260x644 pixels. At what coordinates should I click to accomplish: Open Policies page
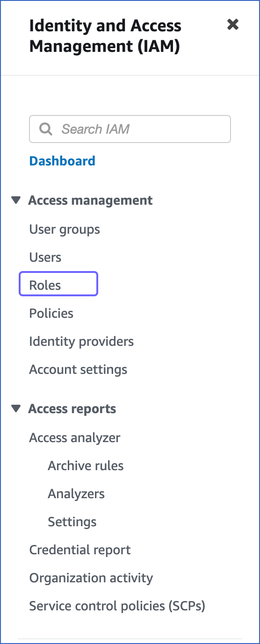pos(51,314)
